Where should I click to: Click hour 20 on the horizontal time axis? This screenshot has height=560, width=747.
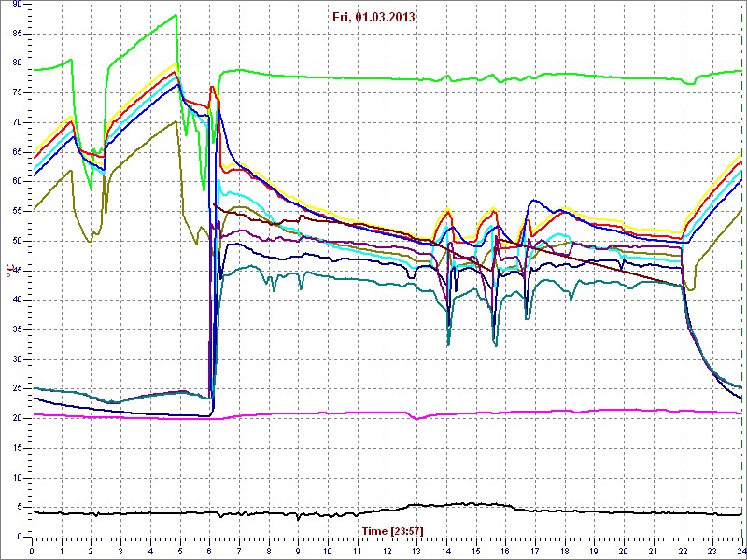coord(624,551)
